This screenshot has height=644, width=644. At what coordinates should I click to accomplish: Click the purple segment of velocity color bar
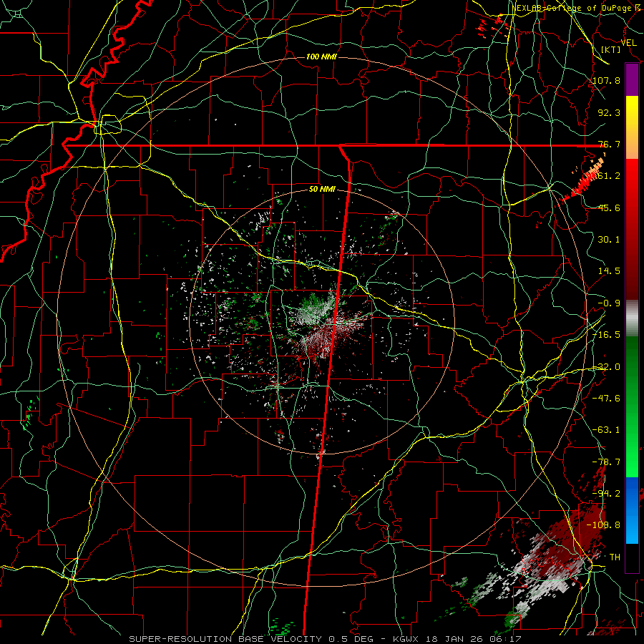pyautogui.click(x=632, y=80)
